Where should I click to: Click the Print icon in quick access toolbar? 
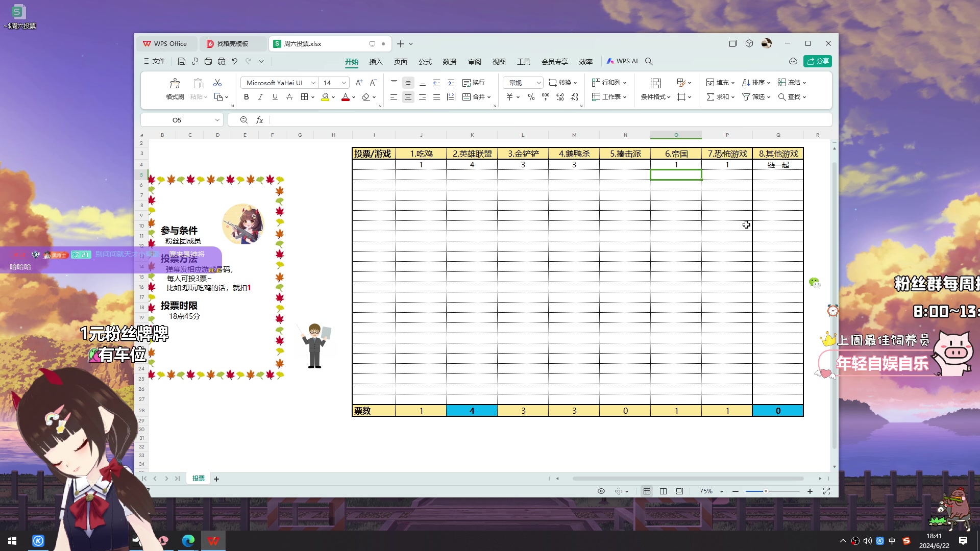point(208,61)
